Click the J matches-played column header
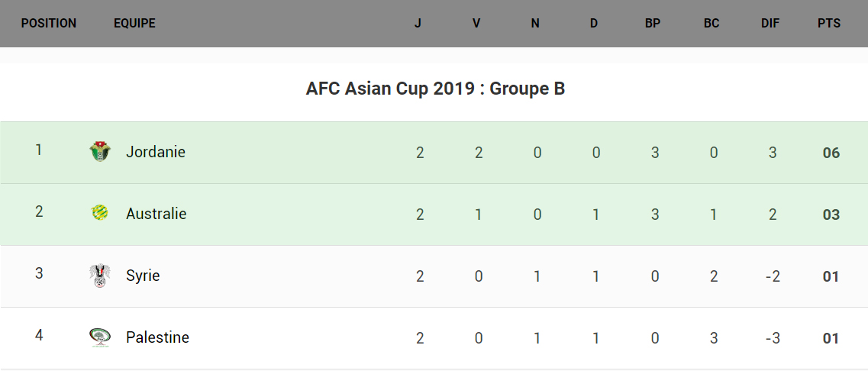 point(418,23)
